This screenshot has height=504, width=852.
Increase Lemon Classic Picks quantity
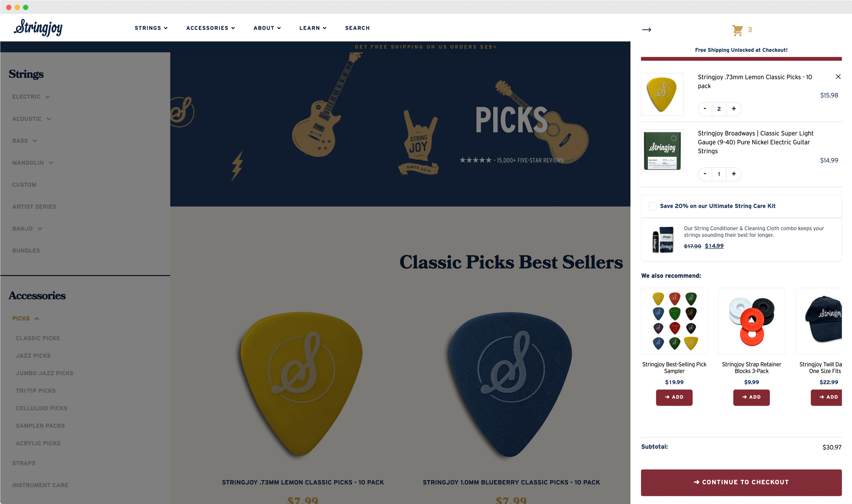coord(734,109)
